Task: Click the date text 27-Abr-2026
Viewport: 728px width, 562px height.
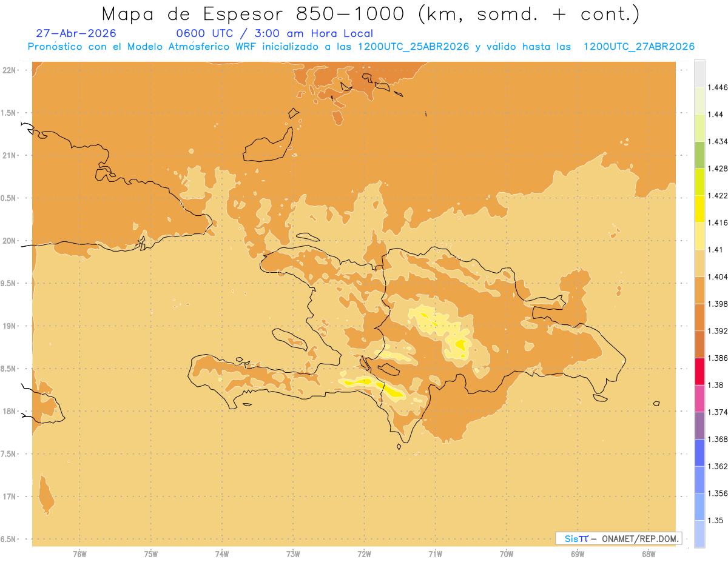Action: coord(76,34)
